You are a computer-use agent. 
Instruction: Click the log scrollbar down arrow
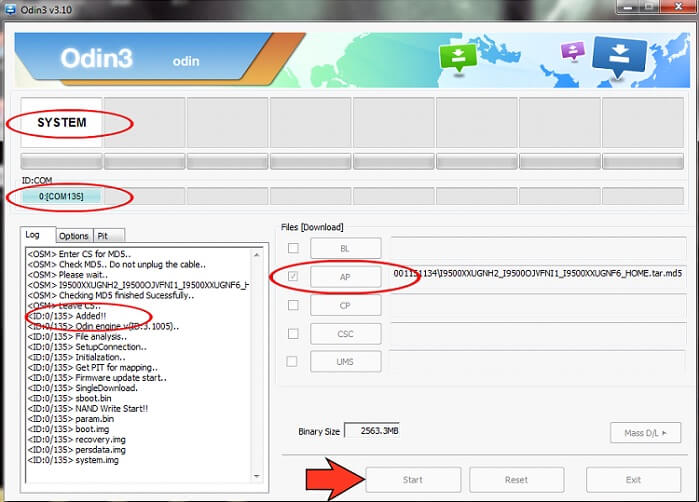point(257,476)
